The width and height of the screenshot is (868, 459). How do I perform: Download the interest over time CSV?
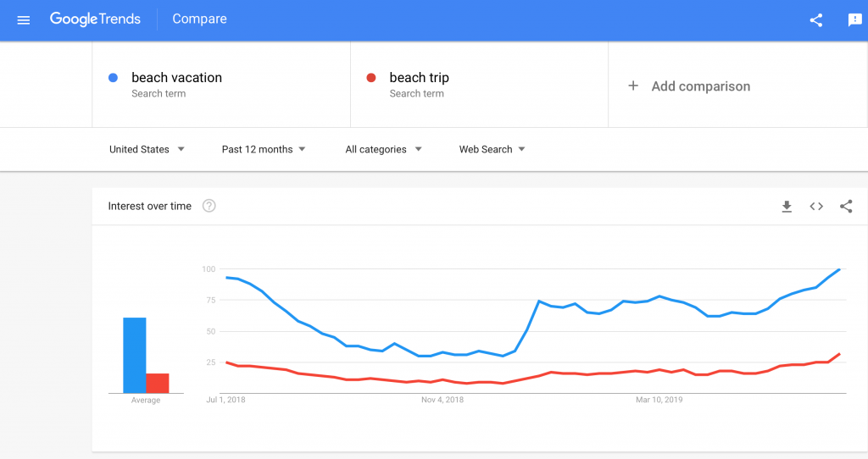tap(787, 206)
